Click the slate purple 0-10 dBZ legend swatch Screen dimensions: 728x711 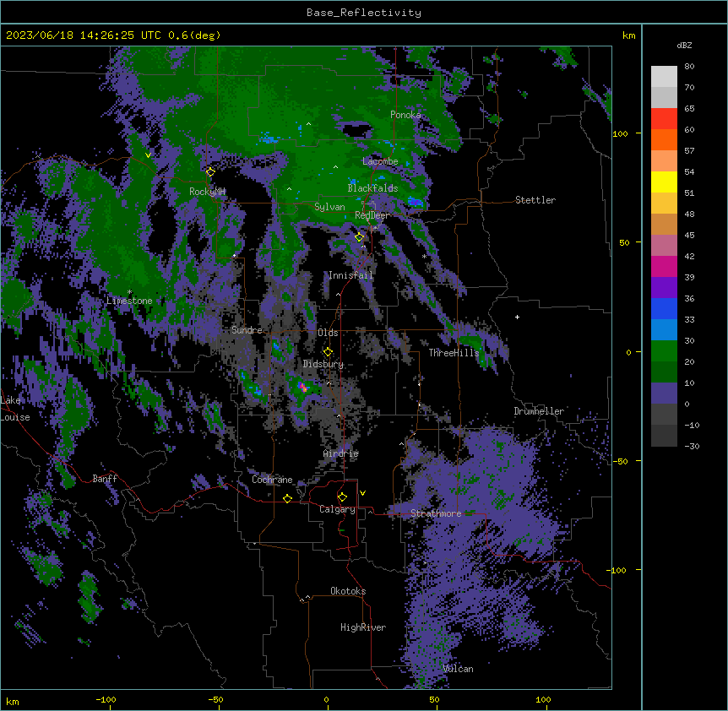point(664,393)
